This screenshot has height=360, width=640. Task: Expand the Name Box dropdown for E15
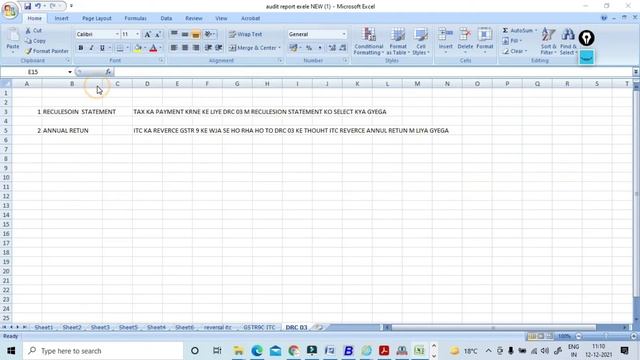tap(70, 72)
